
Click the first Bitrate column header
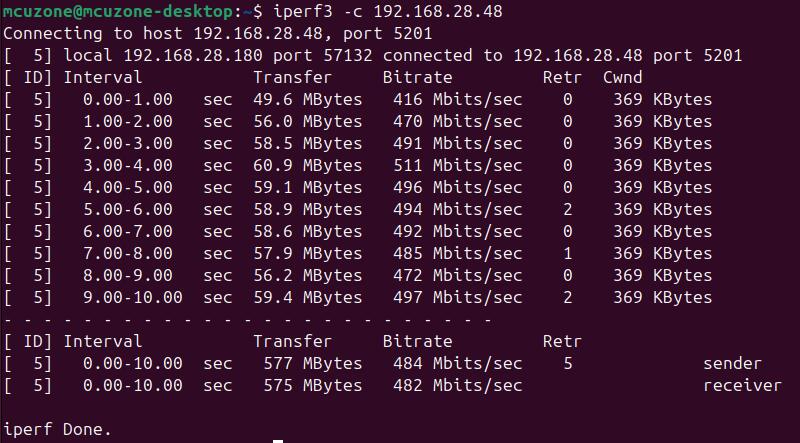pyautogui.click(x=417, y=78)
